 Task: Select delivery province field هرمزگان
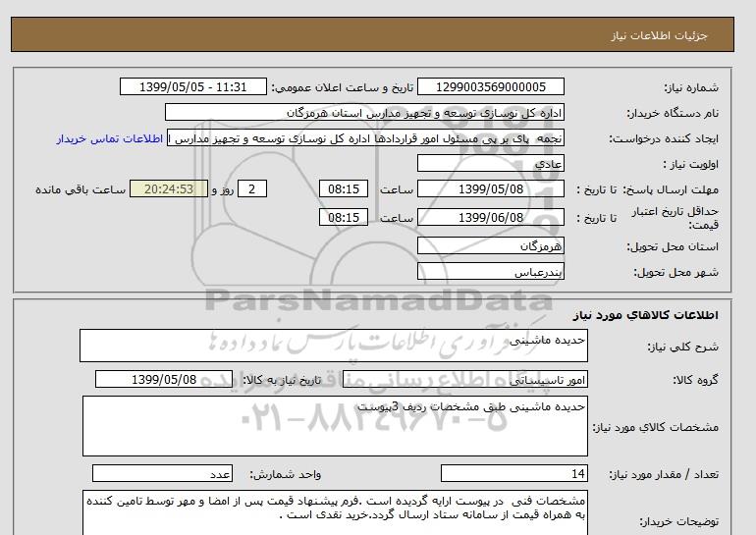coord(490,246)
